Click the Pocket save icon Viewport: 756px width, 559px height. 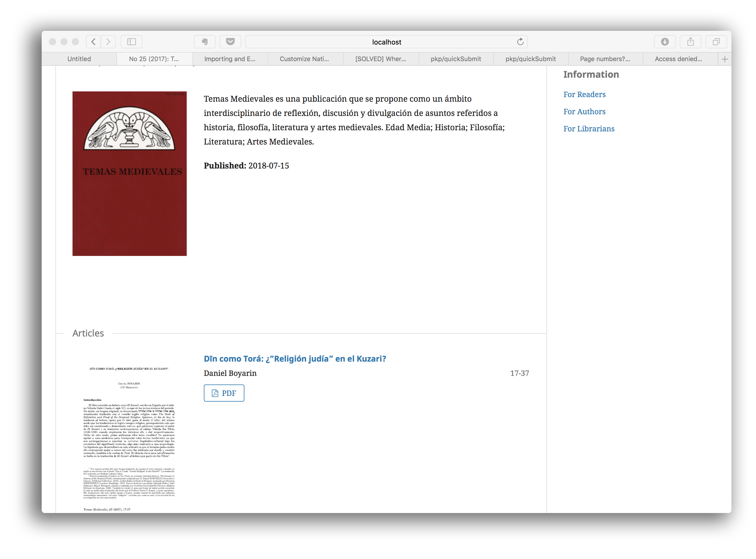(x=230, y=42)
